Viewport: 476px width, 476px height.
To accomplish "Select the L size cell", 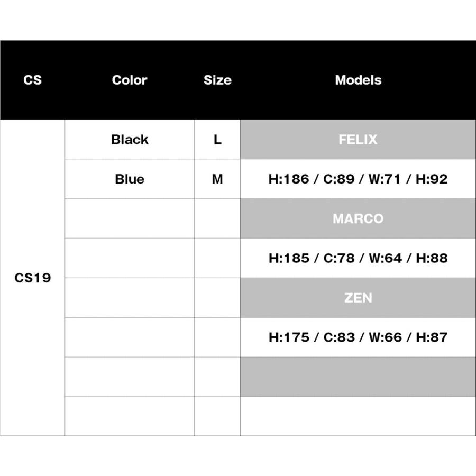I will pyautogui.click(x=217, y=140).
